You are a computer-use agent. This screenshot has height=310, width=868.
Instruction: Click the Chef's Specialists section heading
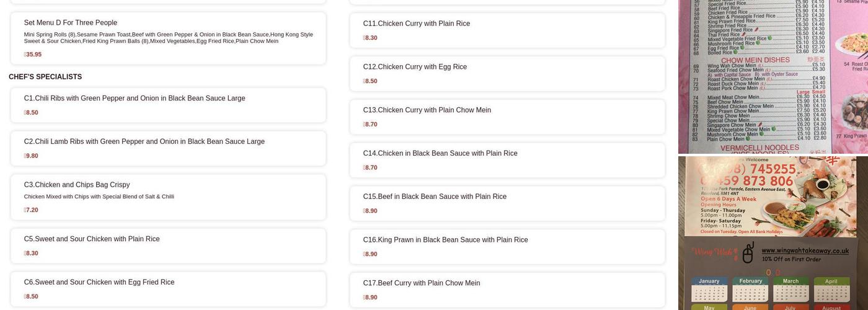[x=45, y=77]
